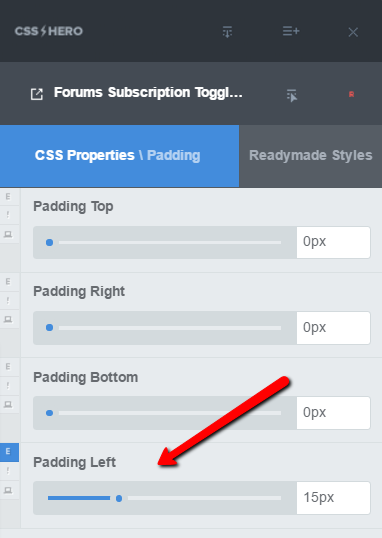
Task: Toggle the active E button for Padding Left
Action: pyautogui.click(x=8, y=452)
